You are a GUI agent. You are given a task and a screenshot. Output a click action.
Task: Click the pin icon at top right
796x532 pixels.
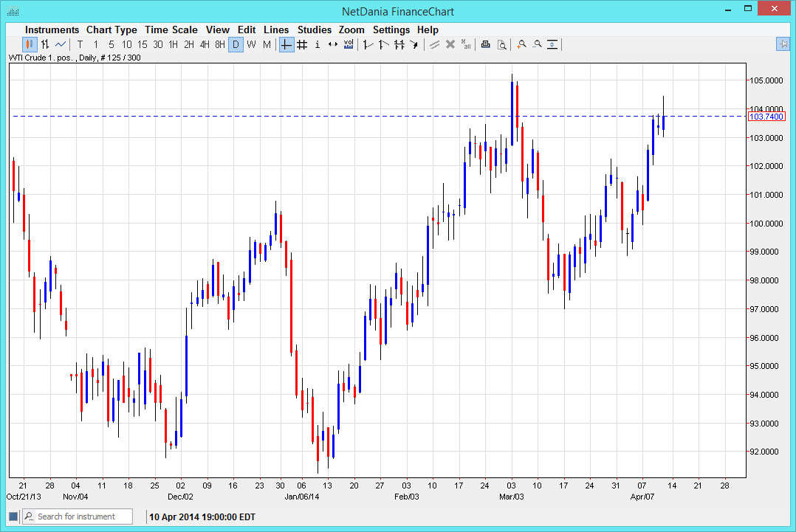pyautogui.click(x=783, y=44)
